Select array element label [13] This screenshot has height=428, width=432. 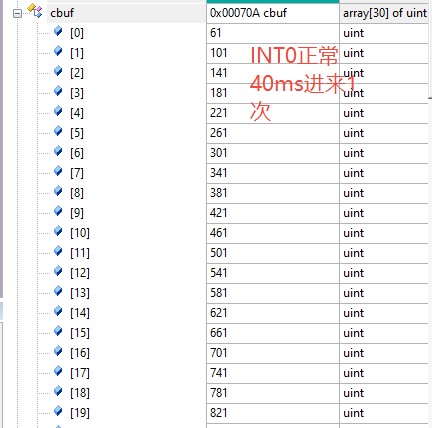(x=80, y=293)
